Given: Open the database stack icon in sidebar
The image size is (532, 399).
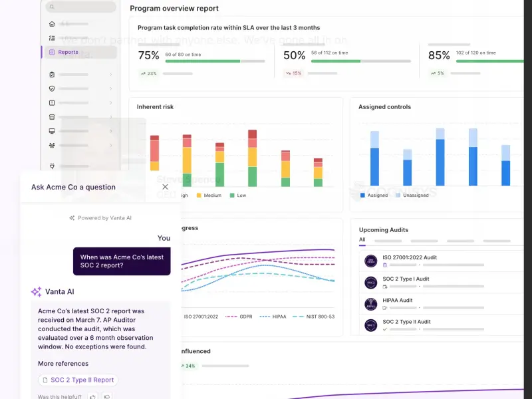Looking at the screenshot, I should pyautogui.click(x=52, y=117).
